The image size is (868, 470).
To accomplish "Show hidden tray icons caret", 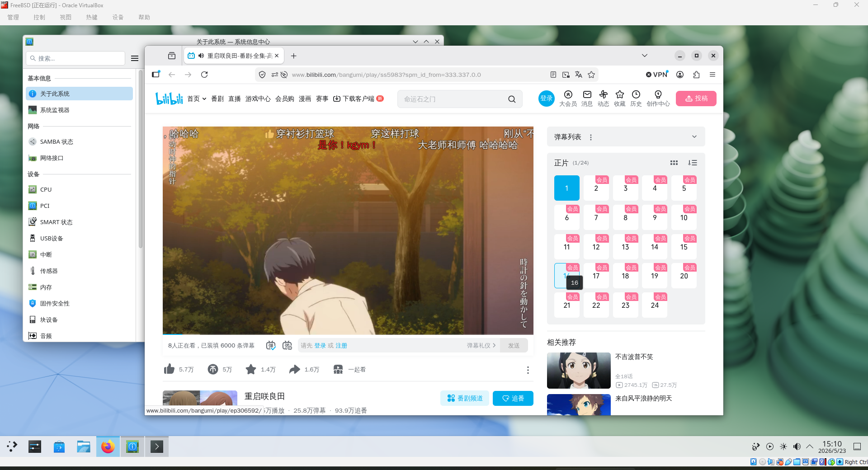I will coord(810,446).
